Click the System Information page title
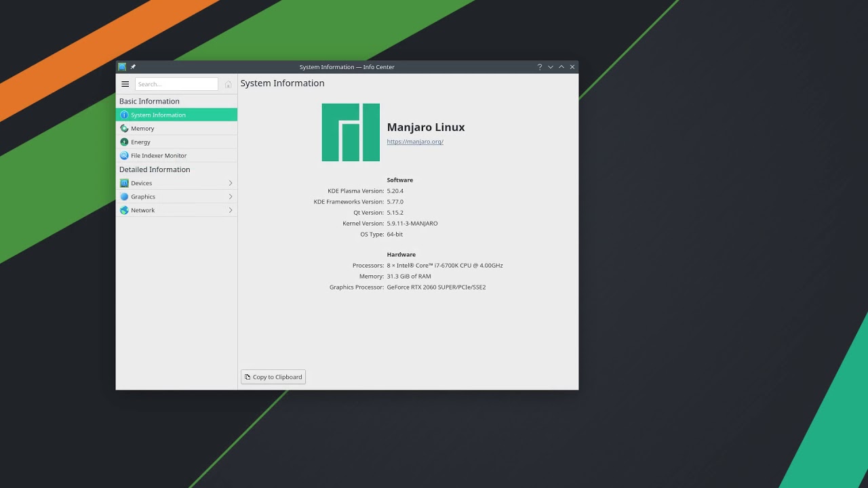Screen dimensions: 868x488 point(282,83)
